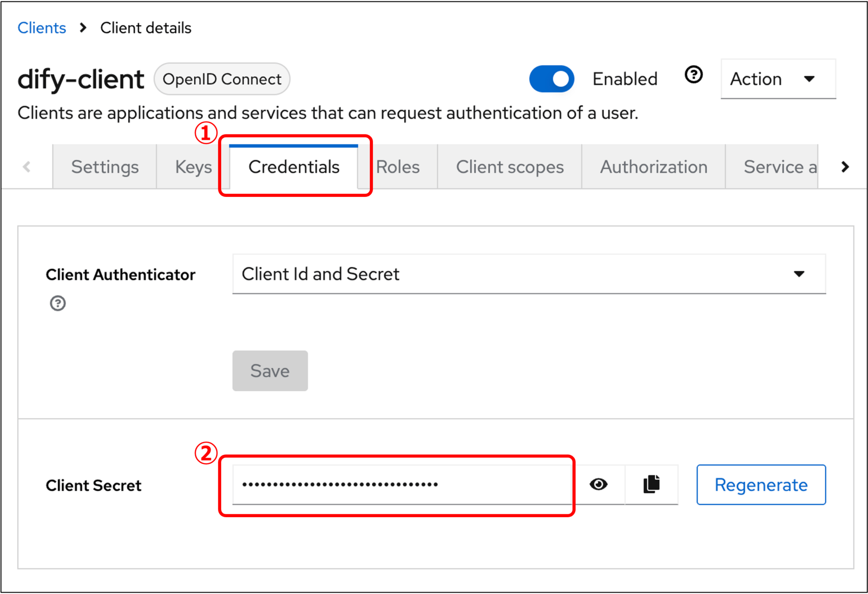Select the Credentials tab

[294, 167]
